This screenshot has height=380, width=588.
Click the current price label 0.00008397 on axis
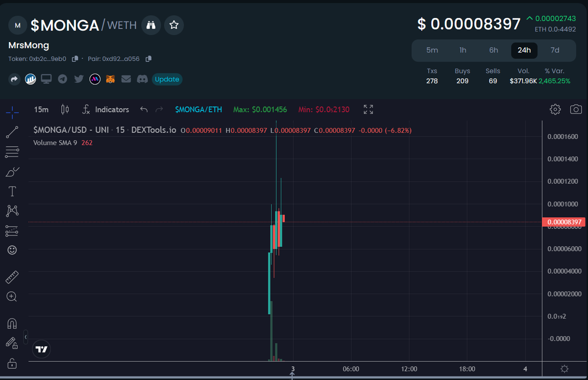click(563, 222)
